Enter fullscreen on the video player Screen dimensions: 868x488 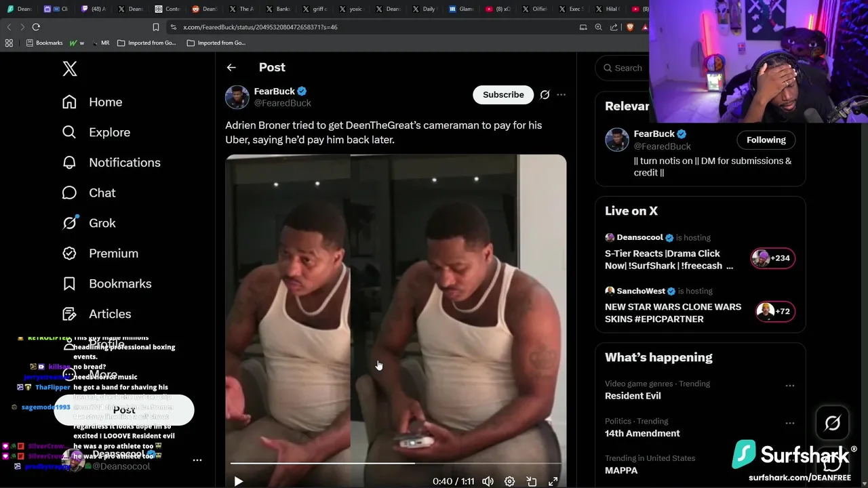tap(553, 481)
